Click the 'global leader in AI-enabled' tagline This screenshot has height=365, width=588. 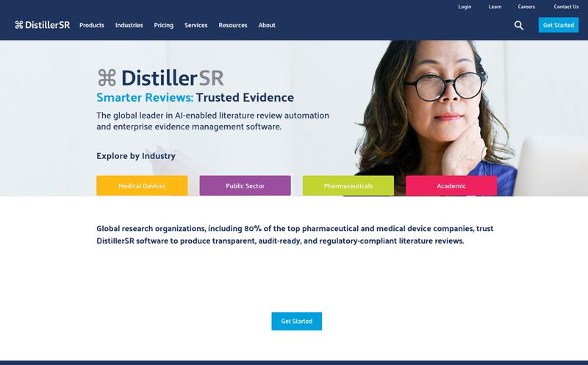tap(212, 121)
